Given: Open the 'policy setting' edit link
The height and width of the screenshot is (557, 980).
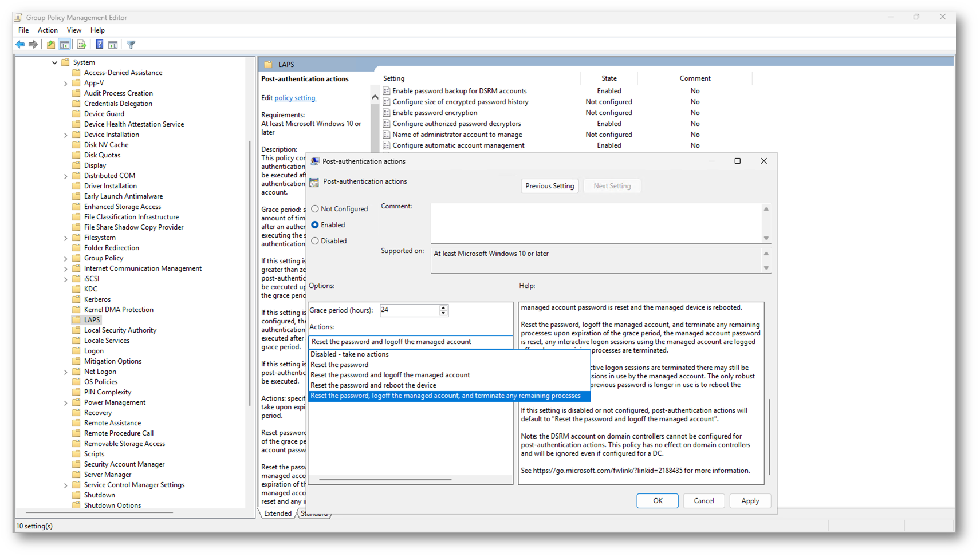Looking at the screenshot, I should 295,98.
